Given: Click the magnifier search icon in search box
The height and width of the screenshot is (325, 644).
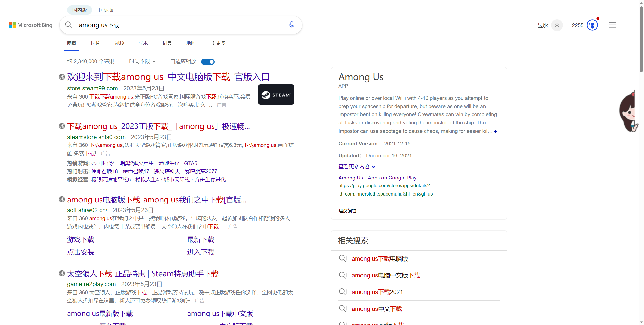Looking at the screenshot, I should 68,25.
